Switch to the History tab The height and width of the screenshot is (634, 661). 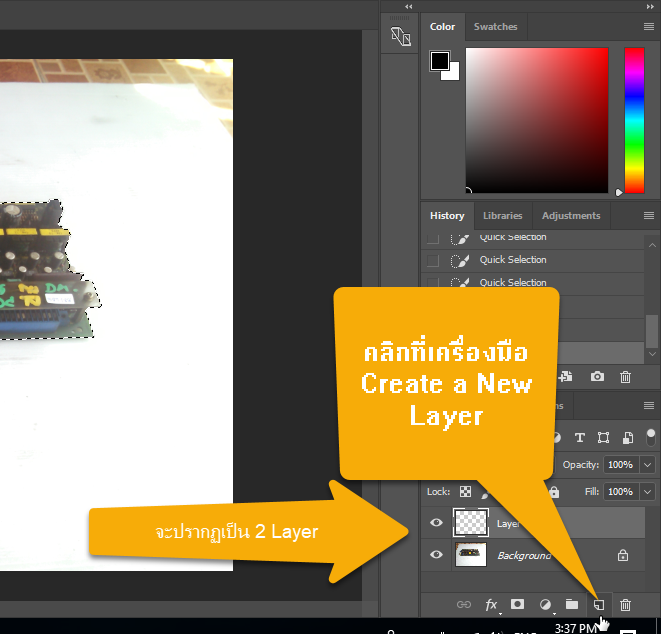(447, 215)
